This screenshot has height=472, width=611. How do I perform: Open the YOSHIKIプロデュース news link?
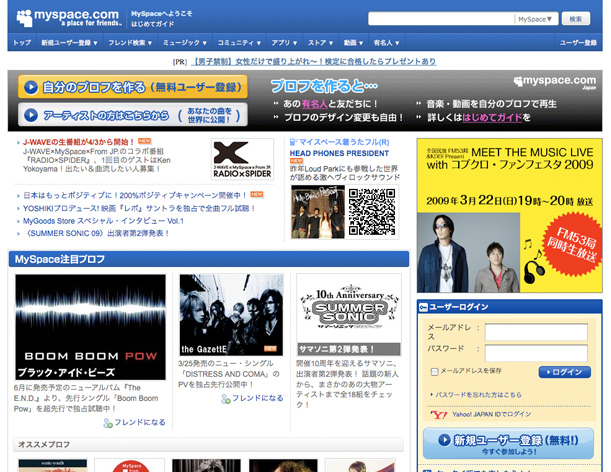click(139, 209)
